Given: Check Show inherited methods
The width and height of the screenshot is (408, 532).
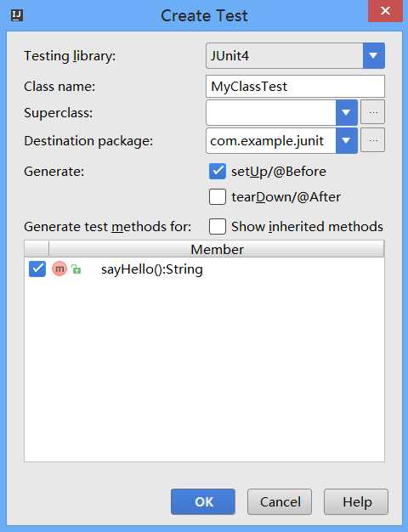Looking at the screenshot, I should [218, 227].
